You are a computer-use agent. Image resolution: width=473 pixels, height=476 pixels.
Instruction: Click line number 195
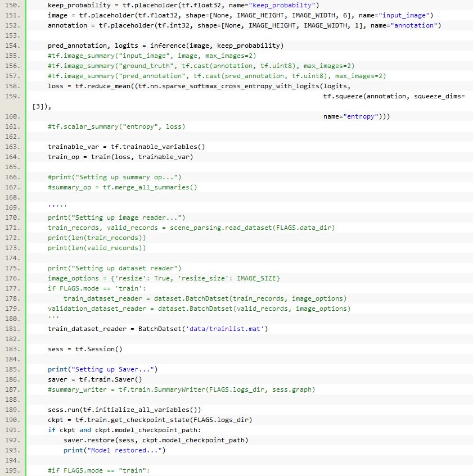tap(12, 470)
